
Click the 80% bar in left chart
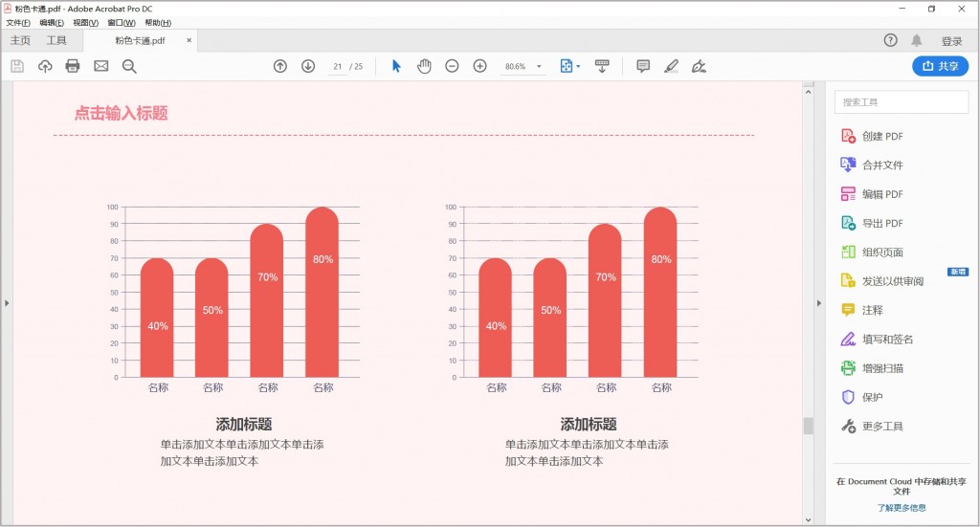(322, 292)
